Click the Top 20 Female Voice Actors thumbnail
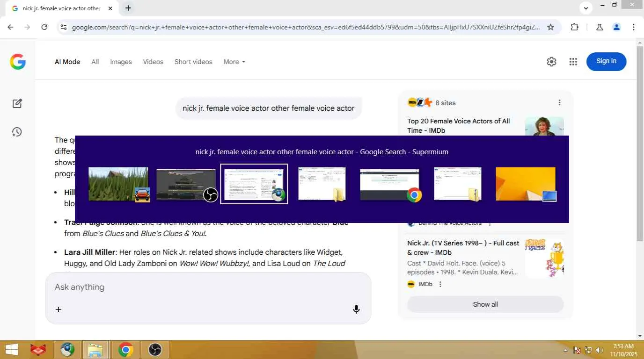644x359 pixels. [x=544, y=126]
